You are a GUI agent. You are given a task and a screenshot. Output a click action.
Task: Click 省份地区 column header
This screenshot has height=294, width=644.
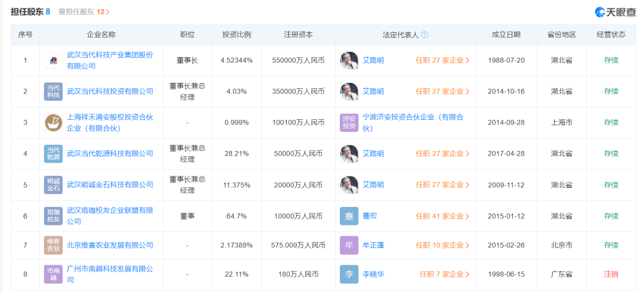click(x=562, y=35)
